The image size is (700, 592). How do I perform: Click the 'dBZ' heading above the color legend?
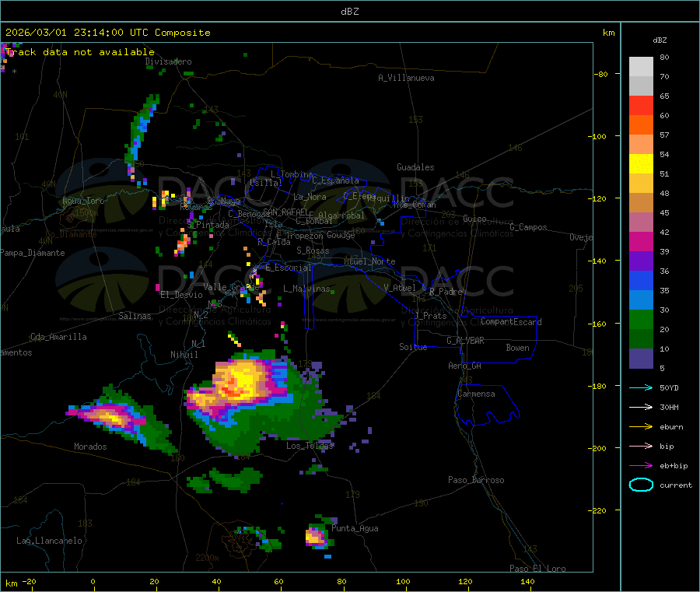click(x=660, y=40)
